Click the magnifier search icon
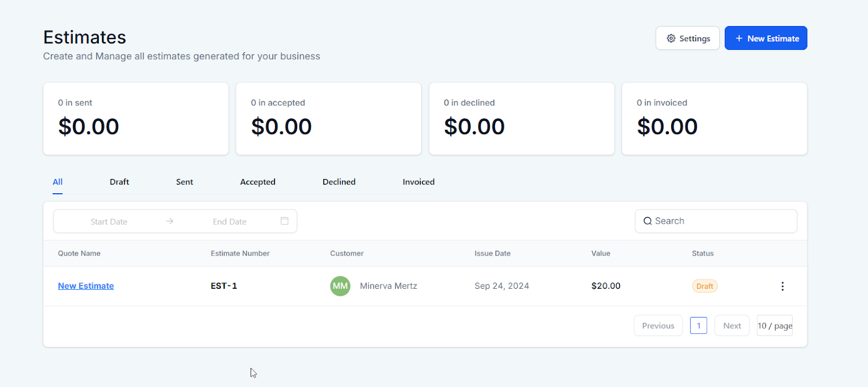Viewport: 868px width, 387px height. click(x=647, y=221)
